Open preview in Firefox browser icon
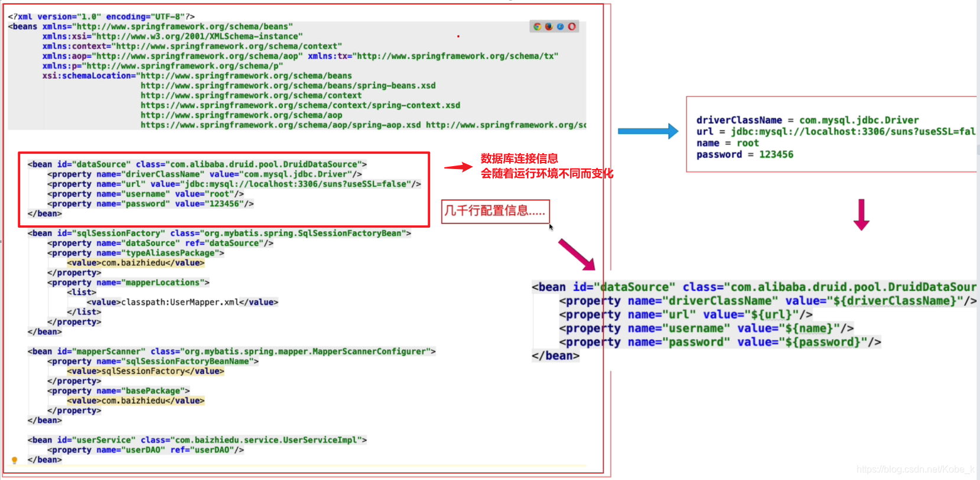The image size is (980, 480). pos(549,27)
